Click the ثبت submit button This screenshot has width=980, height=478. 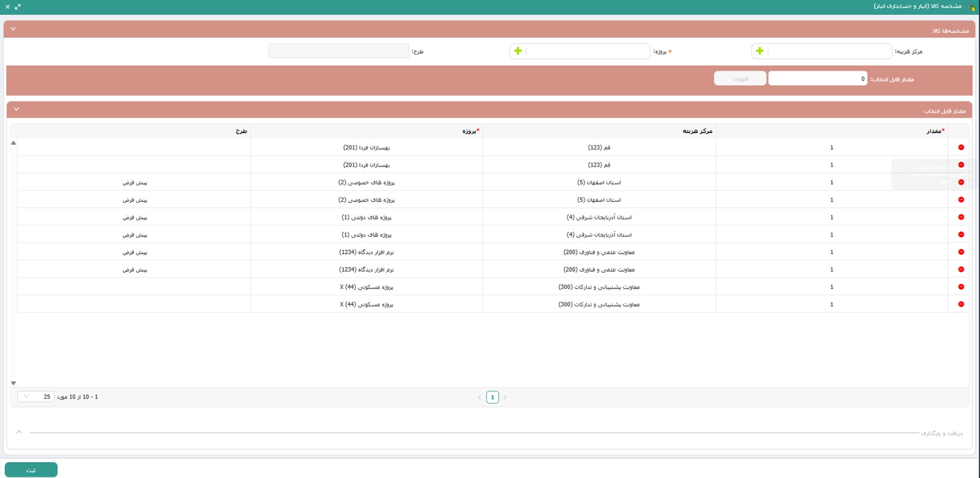(31, 470)
